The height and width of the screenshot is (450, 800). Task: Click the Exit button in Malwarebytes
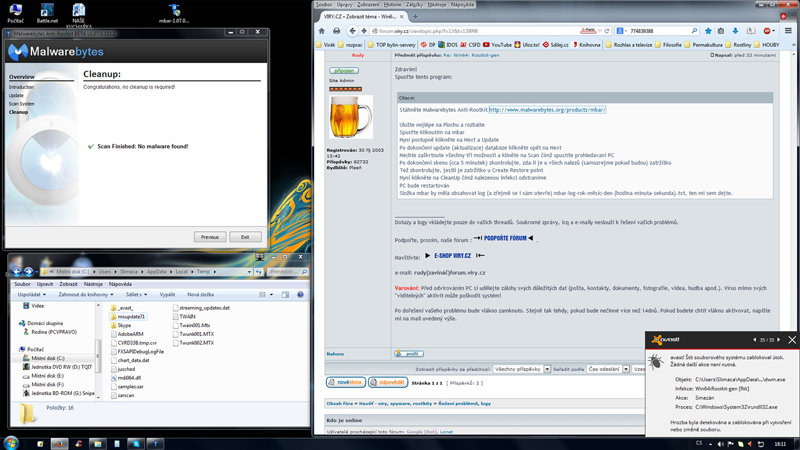tap(245, 237)
